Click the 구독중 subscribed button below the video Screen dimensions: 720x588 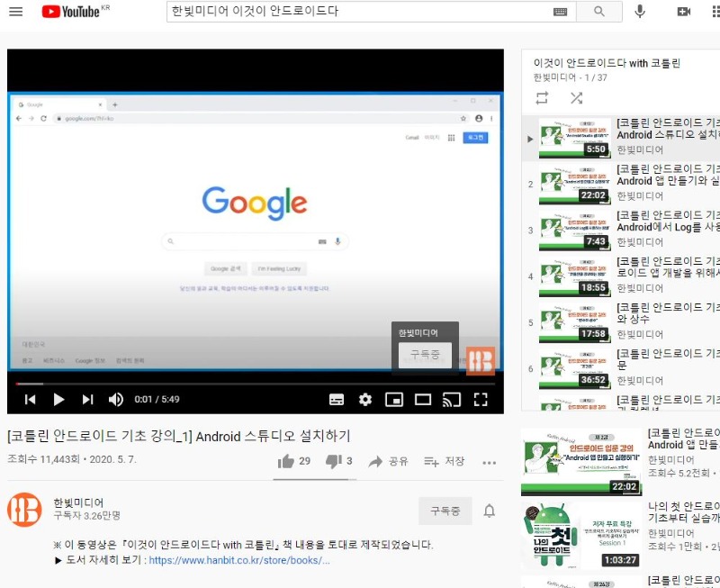[x=445, y=511]
